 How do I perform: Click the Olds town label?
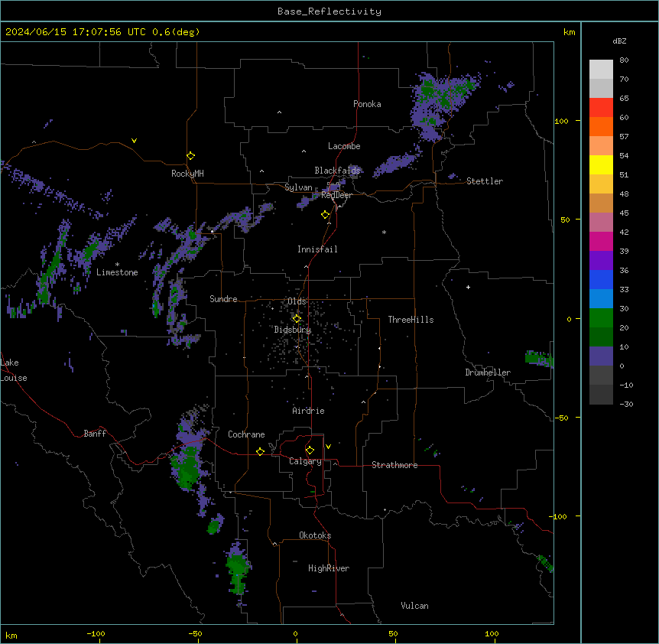point(297,301)
